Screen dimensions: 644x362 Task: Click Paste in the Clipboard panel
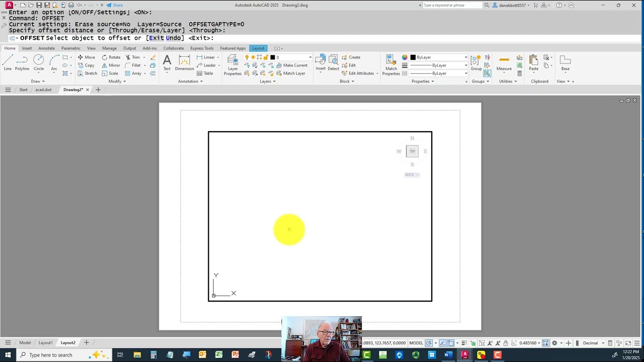point(533,62)
